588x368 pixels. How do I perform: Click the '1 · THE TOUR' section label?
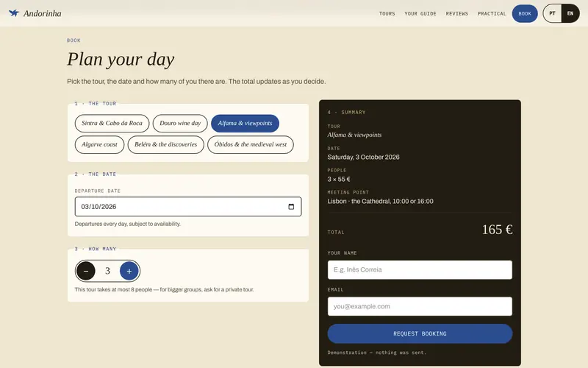tap(96, 104)
